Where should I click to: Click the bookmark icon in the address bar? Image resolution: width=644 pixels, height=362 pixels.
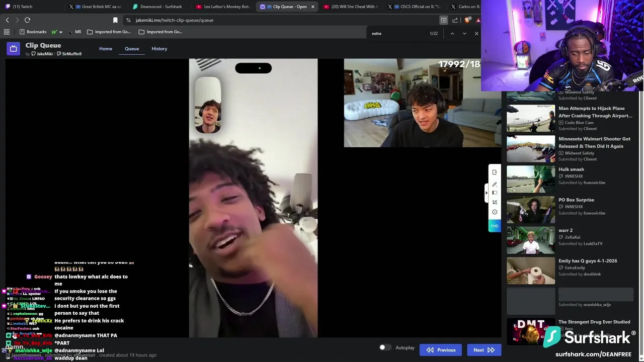pyautogui.click(x=115, y=20)
